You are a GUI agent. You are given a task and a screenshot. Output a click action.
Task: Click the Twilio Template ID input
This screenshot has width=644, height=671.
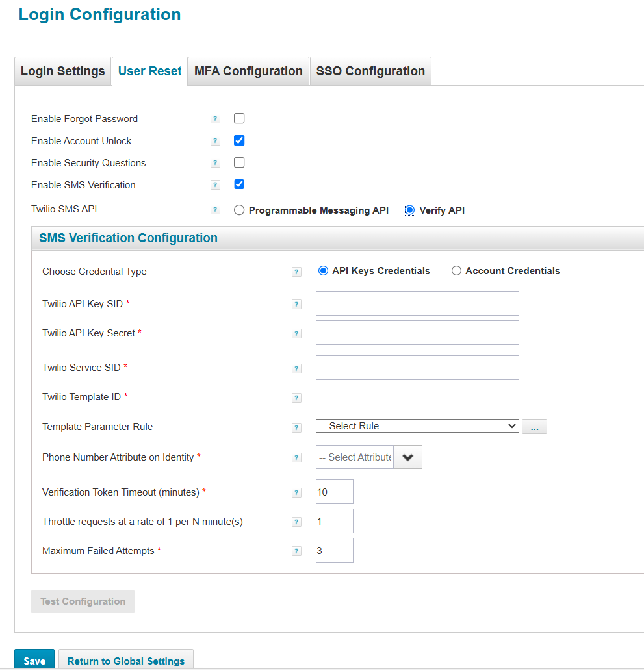(x=417, y=397)
